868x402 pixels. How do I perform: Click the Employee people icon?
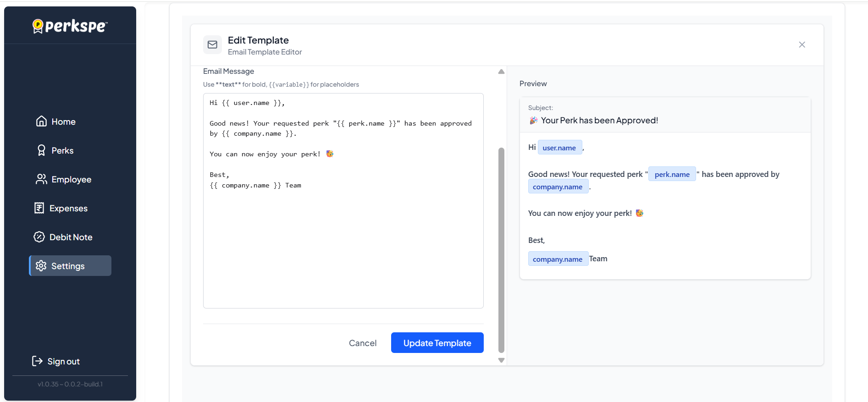41,179
